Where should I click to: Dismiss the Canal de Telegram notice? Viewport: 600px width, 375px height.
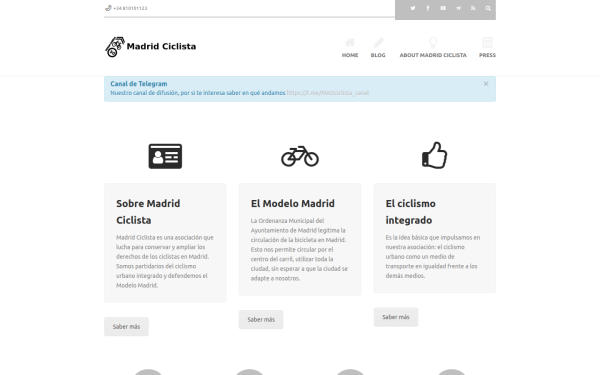tap(486, 84)
